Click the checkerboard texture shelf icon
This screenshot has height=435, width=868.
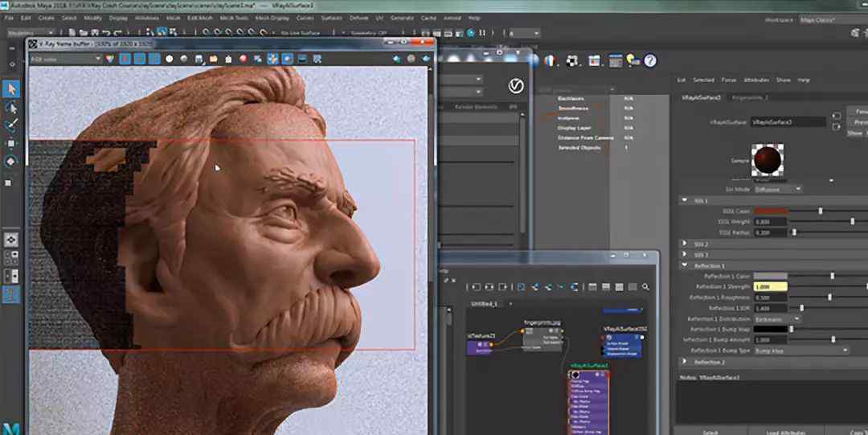[x=572, y=60]
